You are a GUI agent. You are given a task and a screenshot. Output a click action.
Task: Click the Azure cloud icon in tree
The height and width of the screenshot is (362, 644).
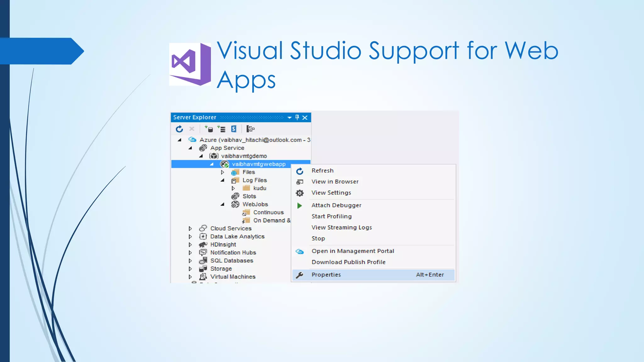click(x=192, y=140)
